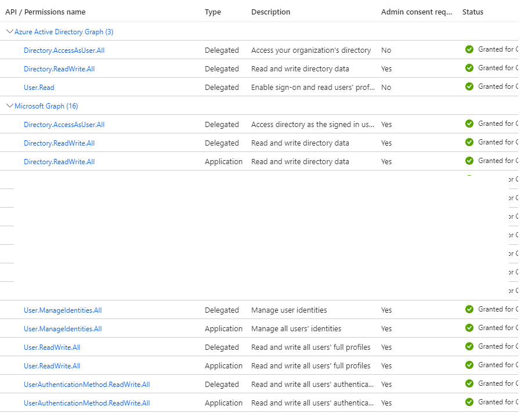This screenshot has width=528, height=420.
Task: Click the granted icon on the UserAuthenticationMethod.ReadWrite.All delegated row
Action: [x=469, y=383]
